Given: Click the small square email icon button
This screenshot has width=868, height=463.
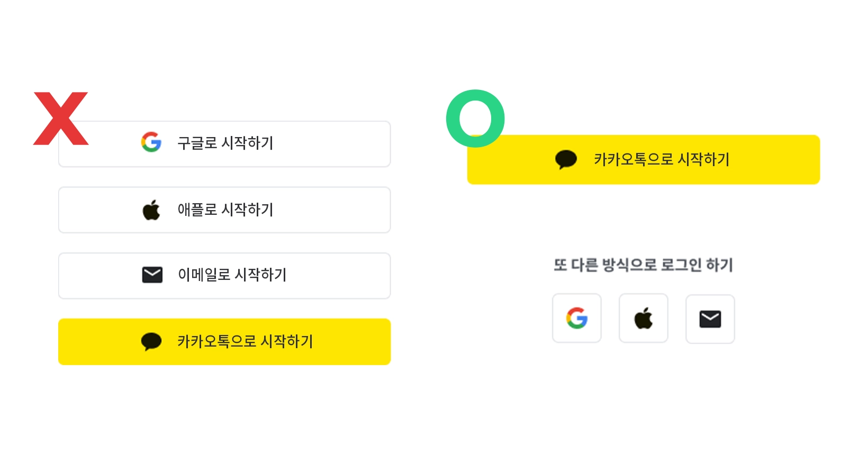Looking at the screenshot, I should pos(710,319).
